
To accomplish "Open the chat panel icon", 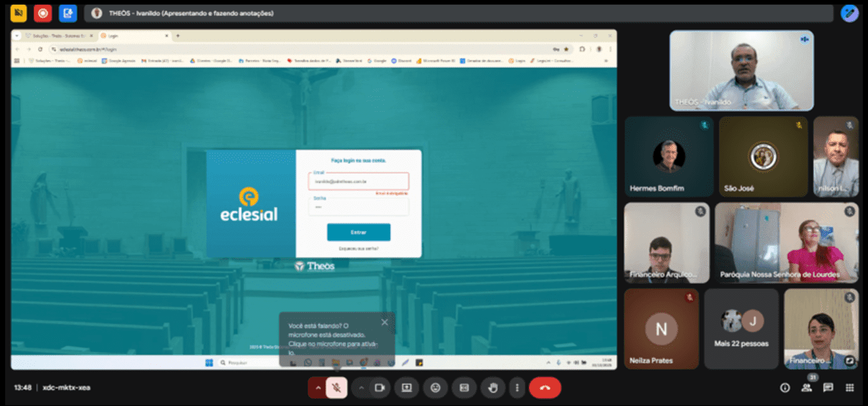I will [828, 387].
